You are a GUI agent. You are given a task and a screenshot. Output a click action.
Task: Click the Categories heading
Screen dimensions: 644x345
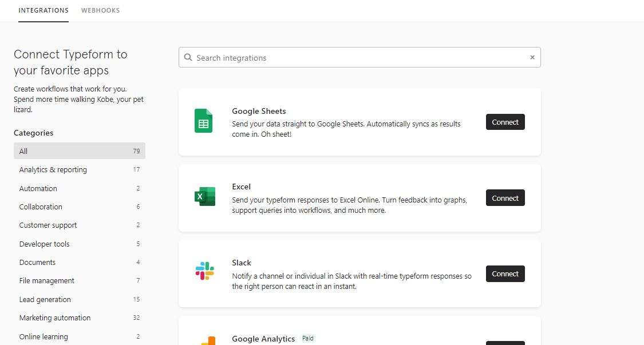pyautogui.click(x=33, y=133)
